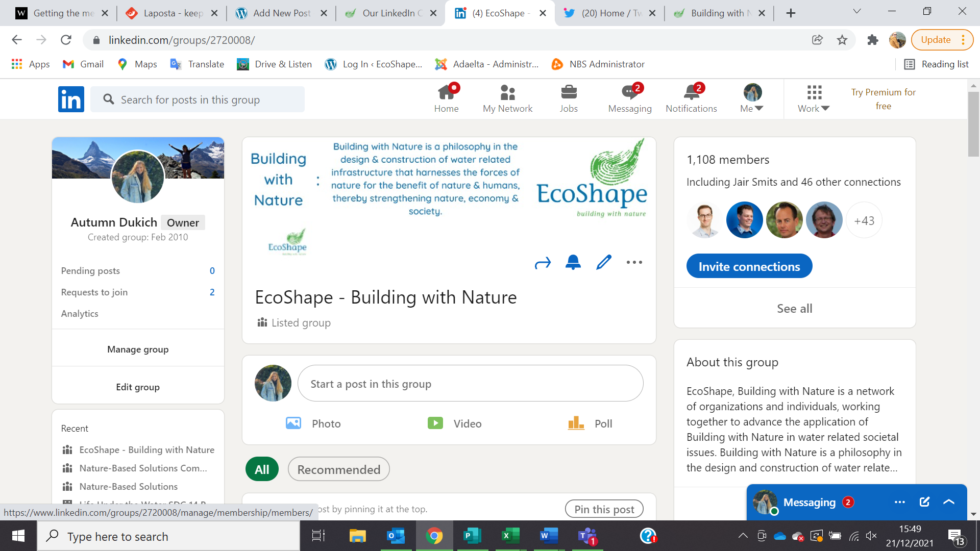Open the group three-dots more menu
The image size is (980, 551).
click(x=634, y=262)
